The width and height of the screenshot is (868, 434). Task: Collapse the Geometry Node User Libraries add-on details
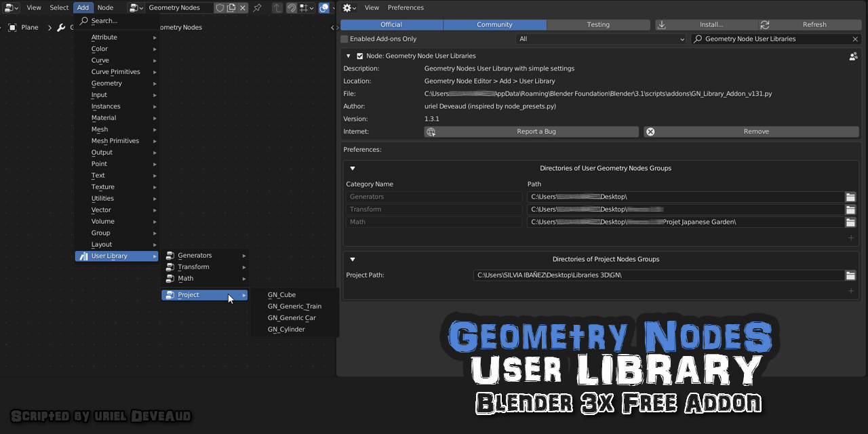tap(349, 56)
